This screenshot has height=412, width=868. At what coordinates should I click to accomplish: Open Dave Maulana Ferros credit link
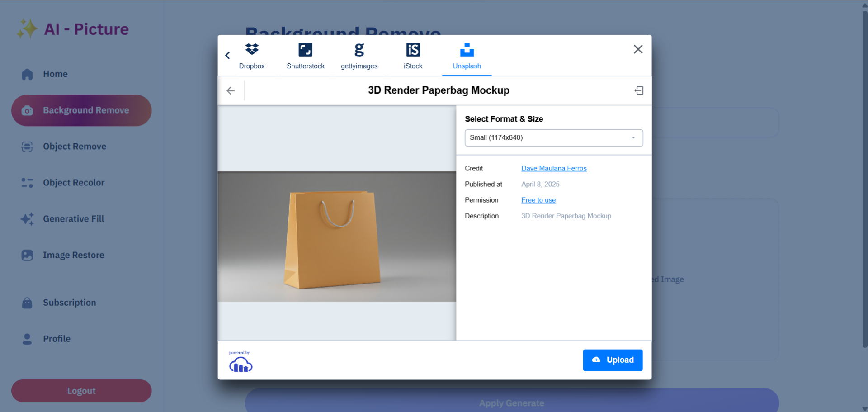pyautogui.click(x=554, y=168)
